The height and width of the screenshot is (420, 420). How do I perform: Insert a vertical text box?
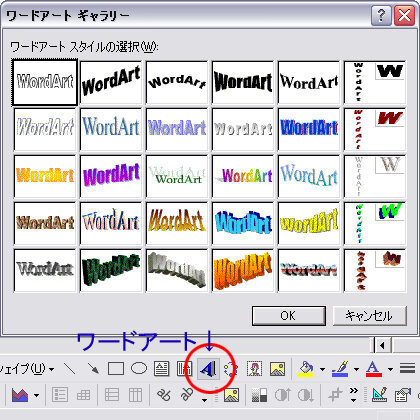pyautogui.click(x=184, y=369)
